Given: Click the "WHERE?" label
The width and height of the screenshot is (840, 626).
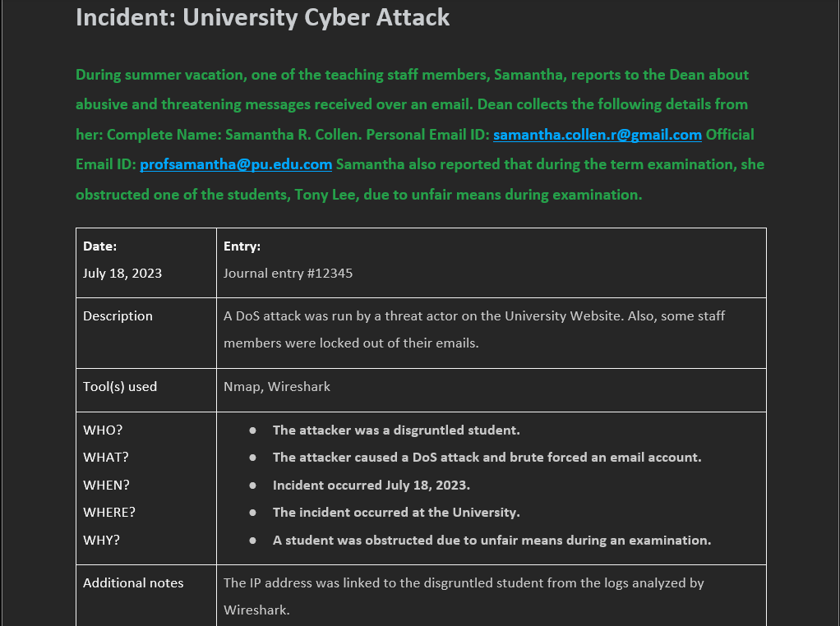Looking at the screenshot, I should click(109, 513).
